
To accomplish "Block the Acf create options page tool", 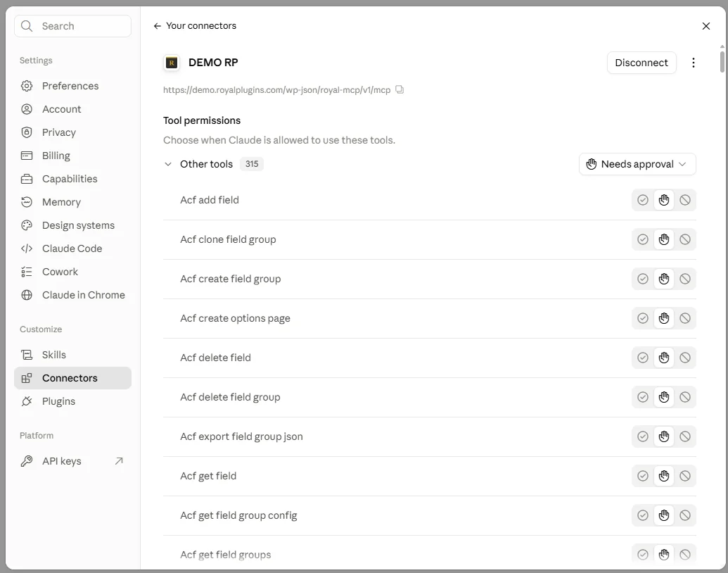I will (x=685, y=318).
